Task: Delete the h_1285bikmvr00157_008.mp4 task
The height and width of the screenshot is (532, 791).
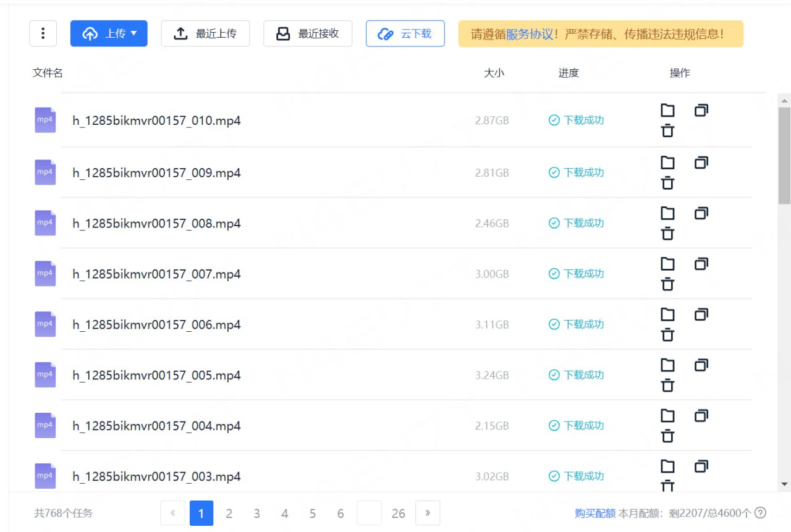Action: tap(667, 234)
